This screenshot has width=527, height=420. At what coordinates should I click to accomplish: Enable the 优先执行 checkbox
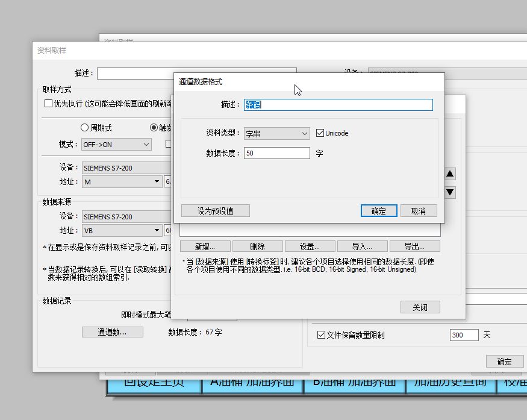[x=49, y=104]
